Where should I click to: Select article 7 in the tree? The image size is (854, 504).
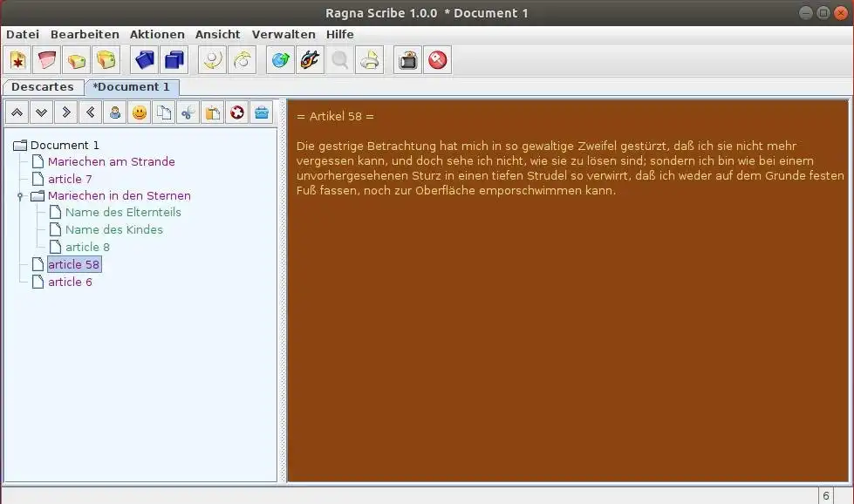pyautogui.click(x=70, y=179)
